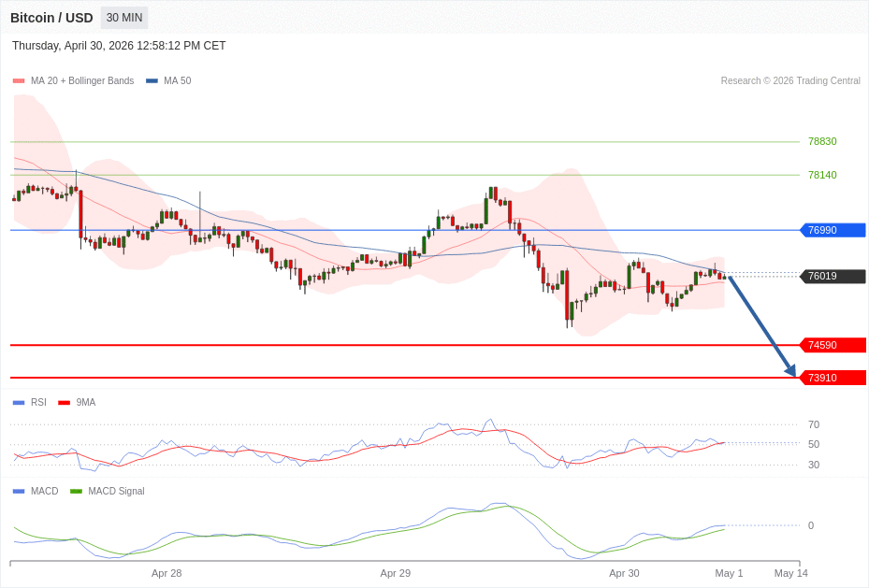Screen dimensions: 869x588
Task: Click the 78830 resistance level label
Action: pos(822,142)
